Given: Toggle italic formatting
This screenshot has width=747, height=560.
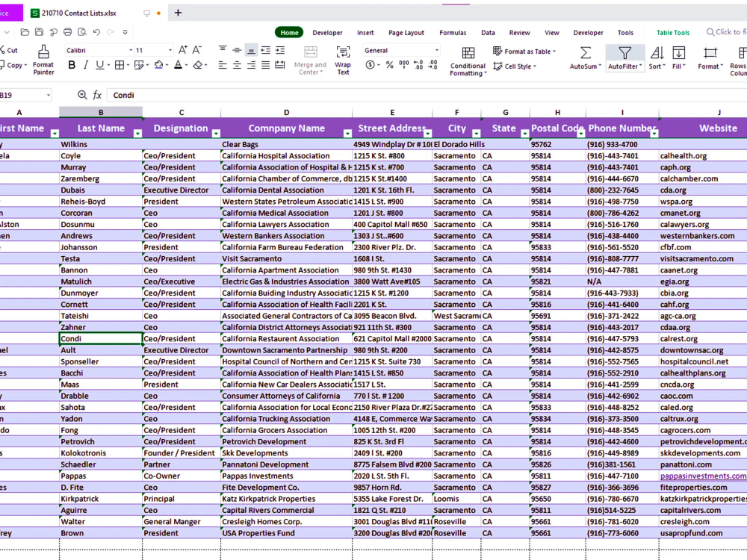Looking at the screenshot, I should coord(86,65).
